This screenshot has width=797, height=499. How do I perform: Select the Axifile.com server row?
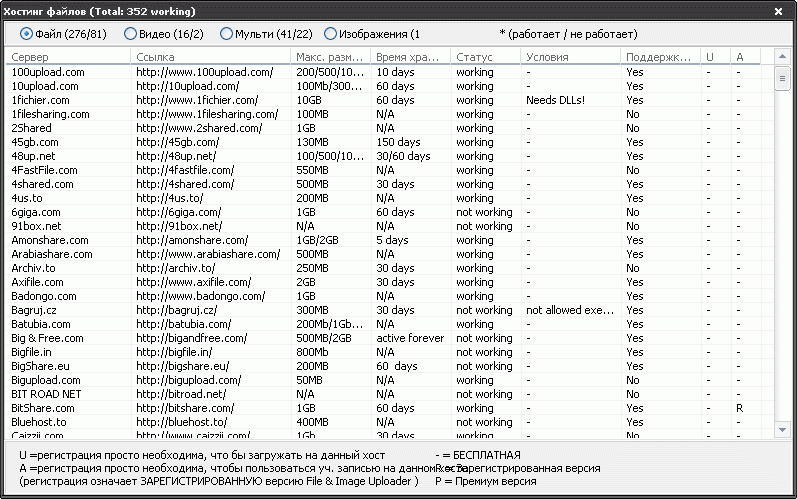point(384,282)
